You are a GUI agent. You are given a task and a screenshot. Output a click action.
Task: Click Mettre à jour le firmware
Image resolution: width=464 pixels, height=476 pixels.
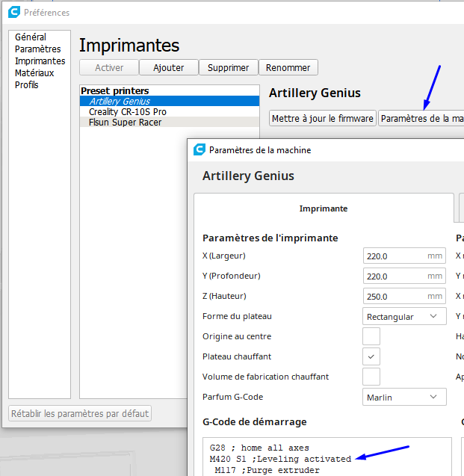(x=323, y=118)
